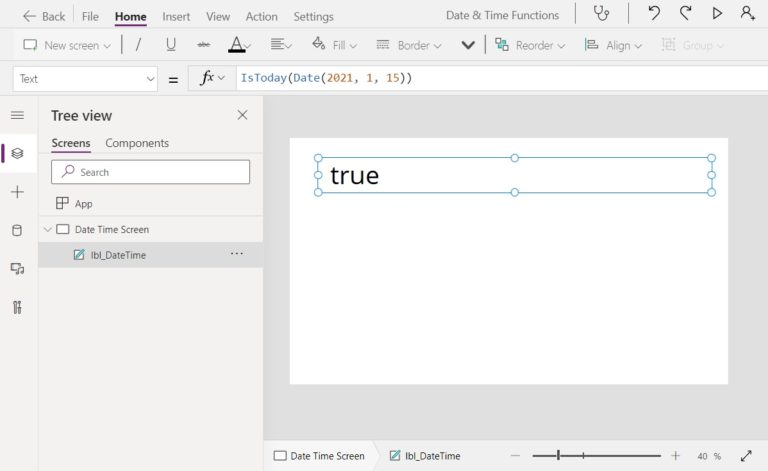Click the Redo arrow icon
This screenshot has height=471, width=768.
tap(685, 14)
